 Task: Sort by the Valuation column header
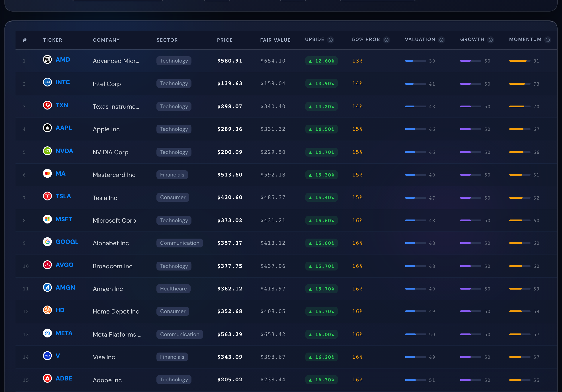coord(420,39)
